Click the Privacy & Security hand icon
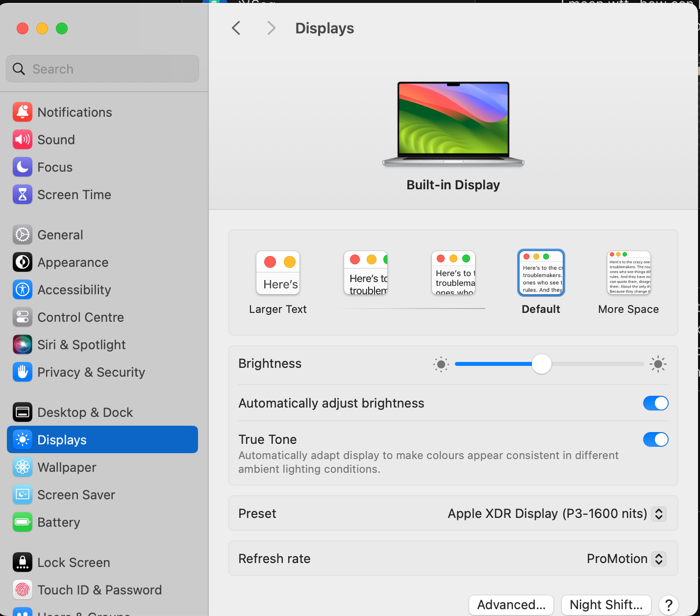The width and height of the screenshot is (700, 616). [x=23, y=372]
